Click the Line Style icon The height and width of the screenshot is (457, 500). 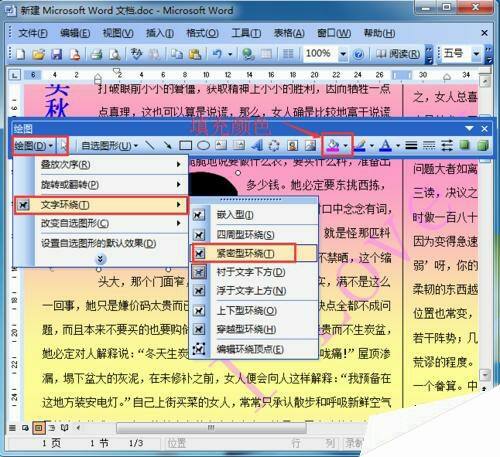(x=411, y=145)
